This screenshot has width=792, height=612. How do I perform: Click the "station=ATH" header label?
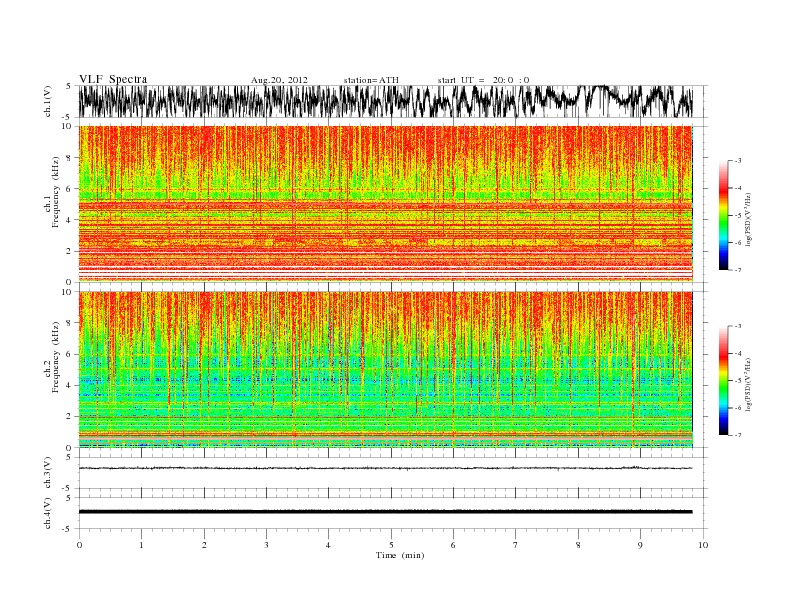coord(371,80)
